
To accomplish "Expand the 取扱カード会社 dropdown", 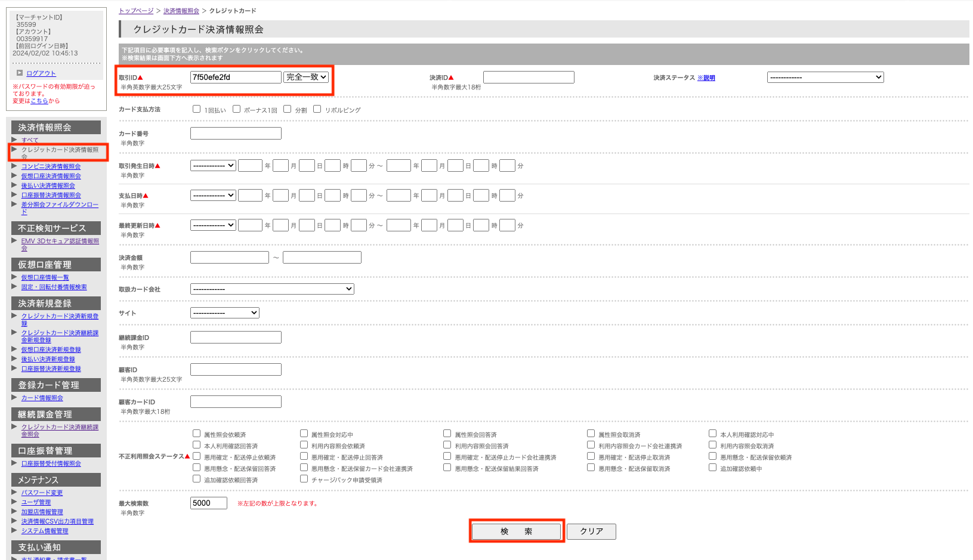I will 272,289.
